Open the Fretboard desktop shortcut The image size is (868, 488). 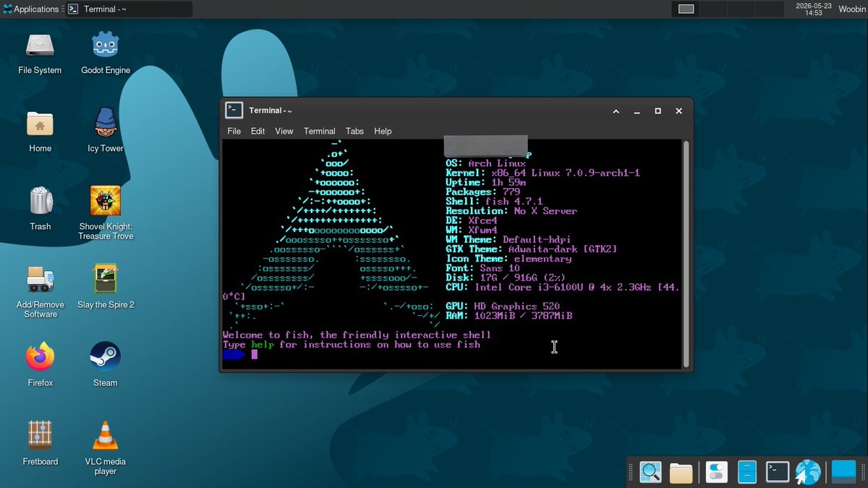click(x=40, y=435)
